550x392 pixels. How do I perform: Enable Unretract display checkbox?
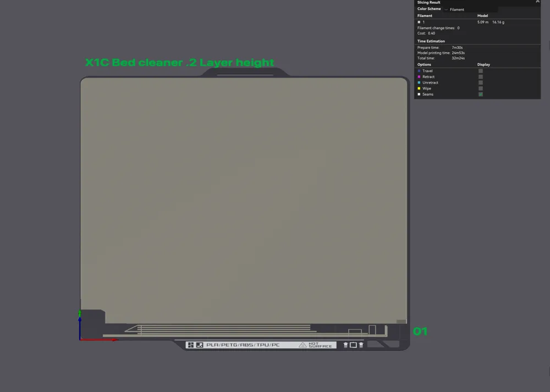click(x=481, y=83)
